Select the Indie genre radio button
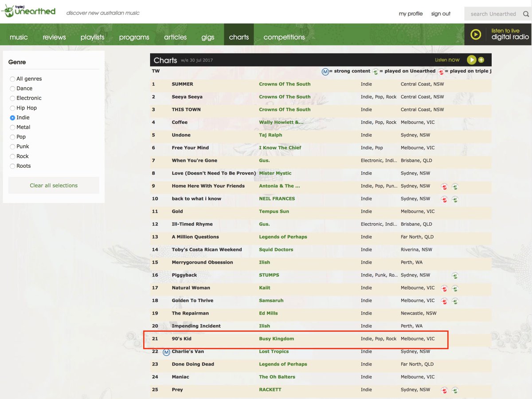532x399 pixels. click(x=12, y=118)
